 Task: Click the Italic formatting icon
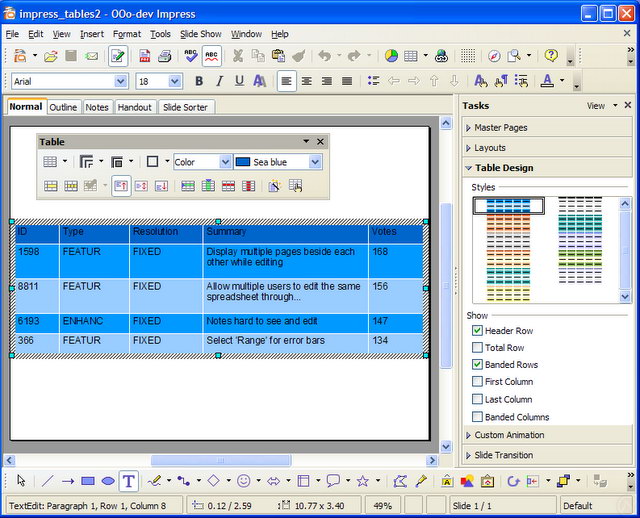coord(218,81)
